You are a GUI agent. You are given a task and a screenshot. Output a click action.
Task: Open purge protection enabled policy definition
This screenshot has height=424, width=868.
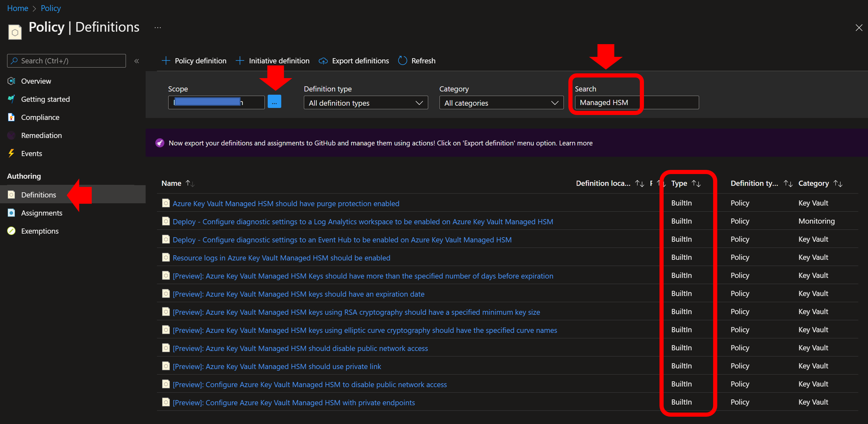[286, 203]
